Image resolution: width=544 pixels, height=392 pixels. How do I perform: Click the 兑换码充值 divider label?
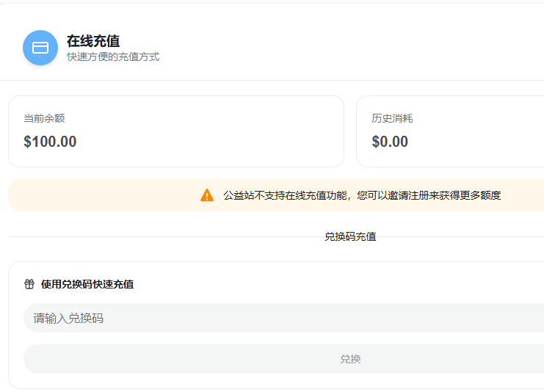click(x=350, y=236)
